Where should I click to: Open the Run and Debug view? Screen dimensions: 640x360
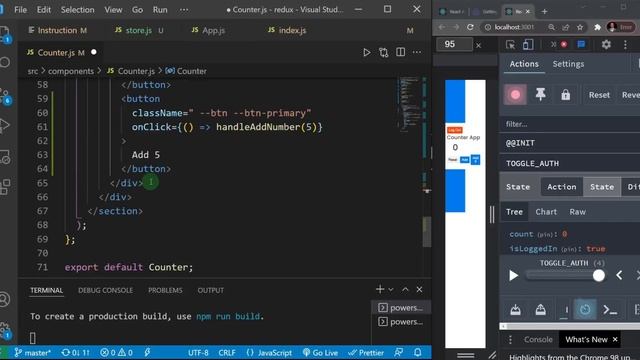(x=5, y=125)
